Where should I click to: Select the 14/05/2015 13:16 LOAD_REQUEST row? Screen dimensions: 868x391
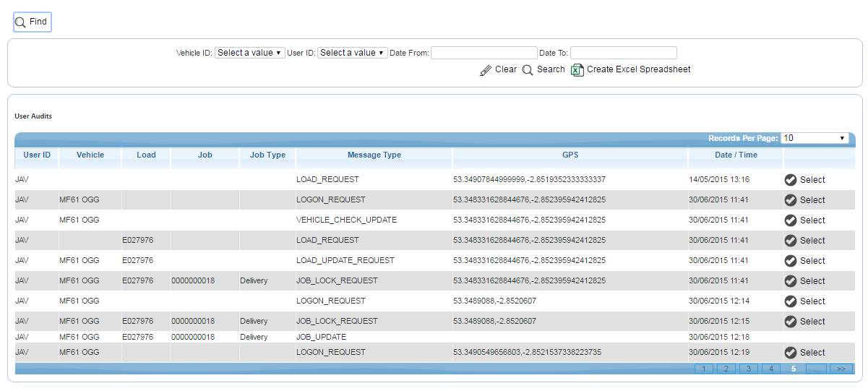pyautogui.click(x=804, y=180)
